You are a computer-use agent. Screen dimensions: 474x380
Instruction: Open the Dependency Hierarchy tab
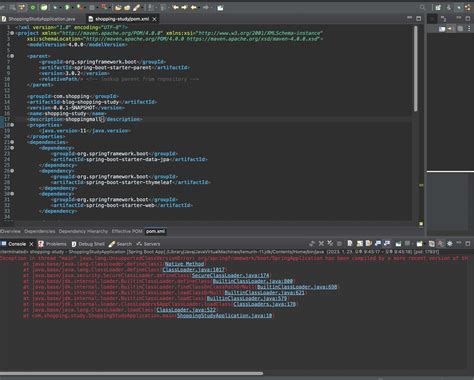(x=83, y=231)
